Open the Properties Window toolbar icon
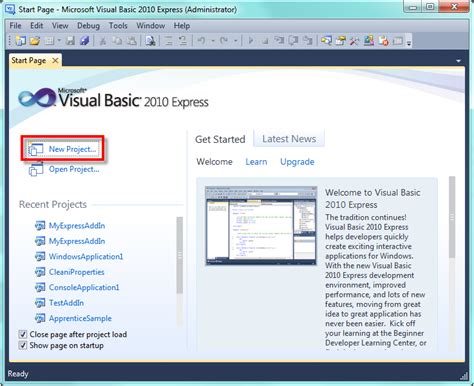 point(340,41)
